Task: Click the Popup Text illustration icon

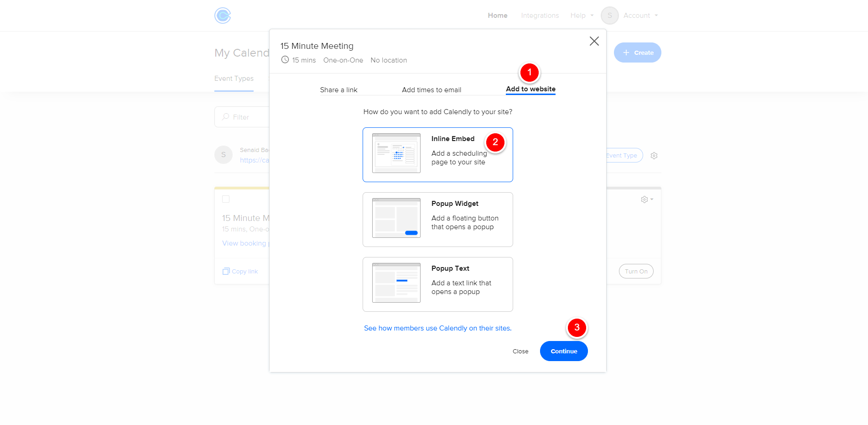Action: pyautogui.click(x=396, y=283)
